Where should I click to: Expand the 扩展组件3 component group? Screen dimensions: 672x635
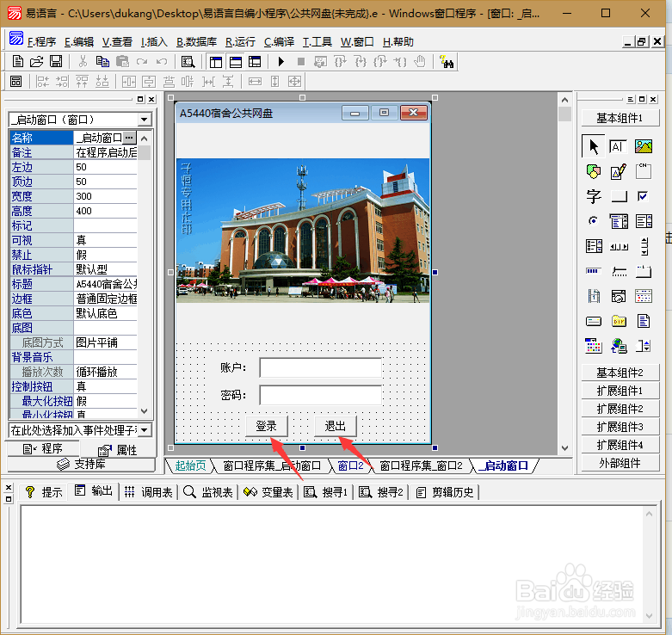point(620,426)
